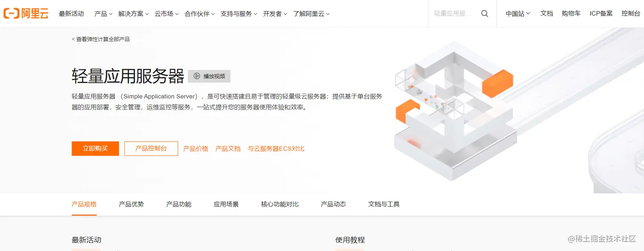
Task: Switch to the 应用场景 tab
Action: tap(226, 204)
